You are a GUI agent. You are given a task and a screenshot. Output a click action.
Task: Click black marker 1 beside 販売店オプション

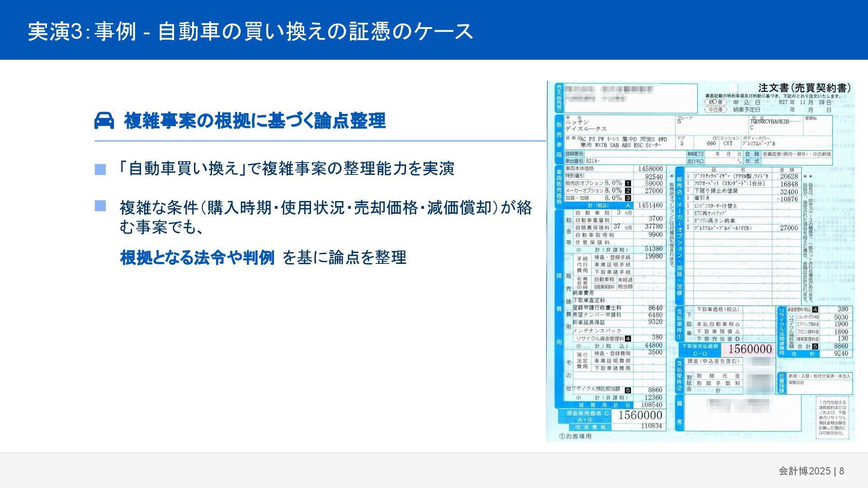[x=628, y=183]
